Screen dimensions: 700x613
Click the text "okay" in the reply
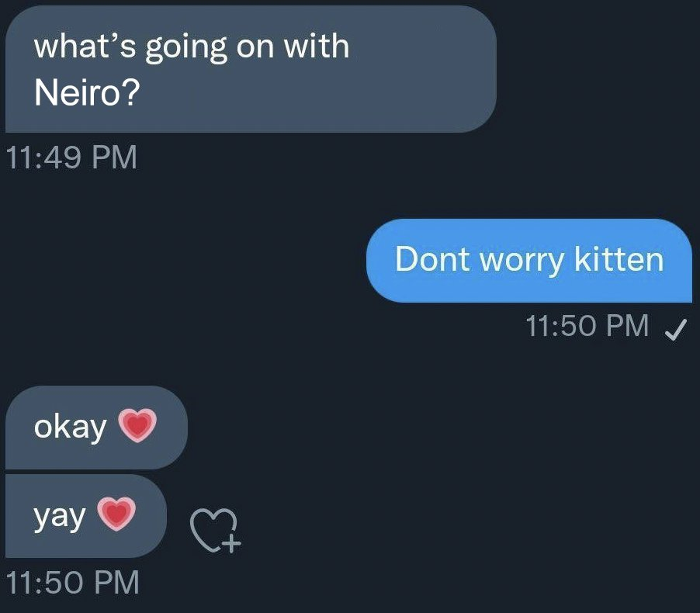pyautogui.click(x=70, y=427)
